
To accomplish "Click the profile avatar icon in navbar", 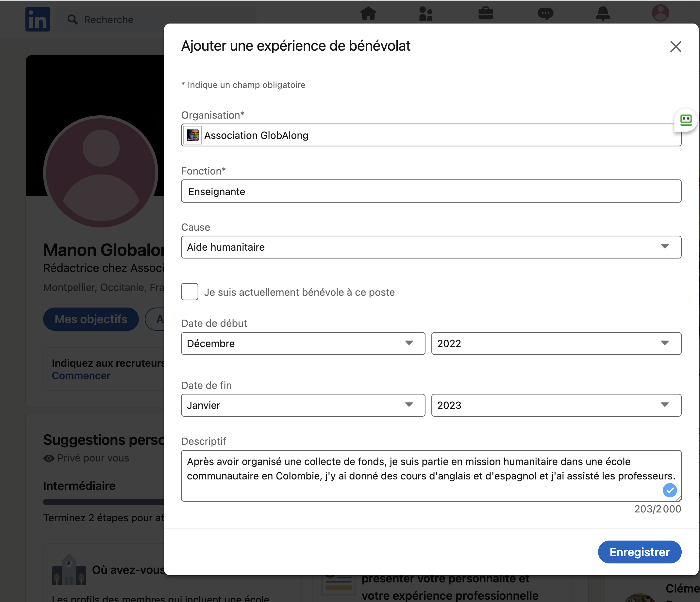I will pos(660,13).
